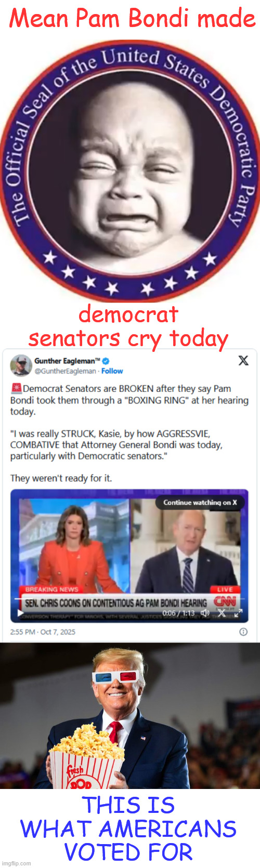Follow Gunther Eagleman

coord(112,371)
